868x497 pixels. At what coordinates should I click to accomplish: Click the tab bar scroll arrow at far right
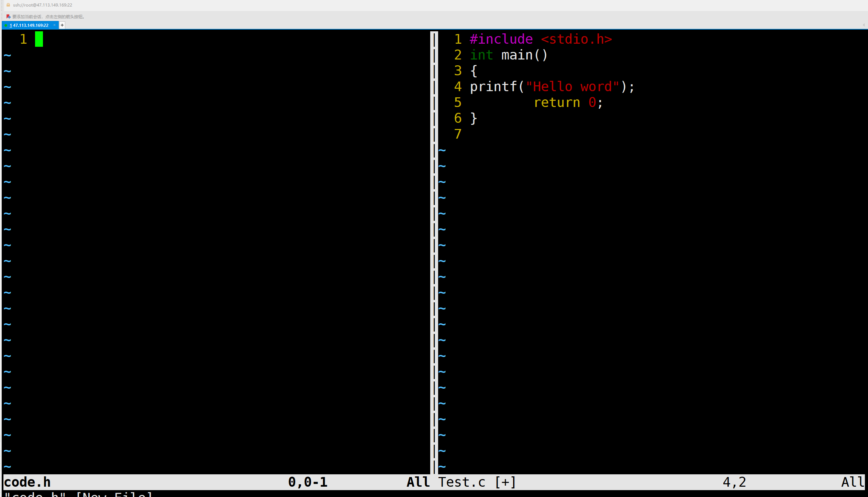click(864, 25)
